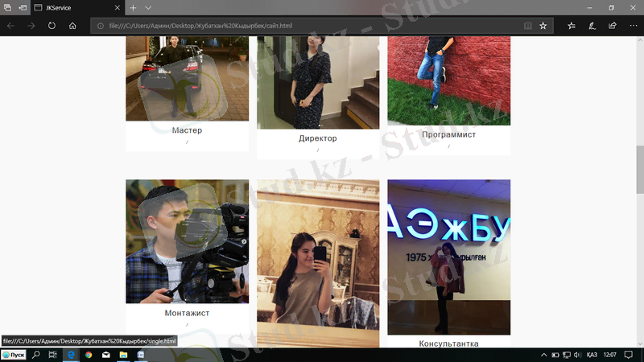The height and width of the screenshot is (362, 644).
Task: Open the Mail app on taskbar
Action: 106,355
